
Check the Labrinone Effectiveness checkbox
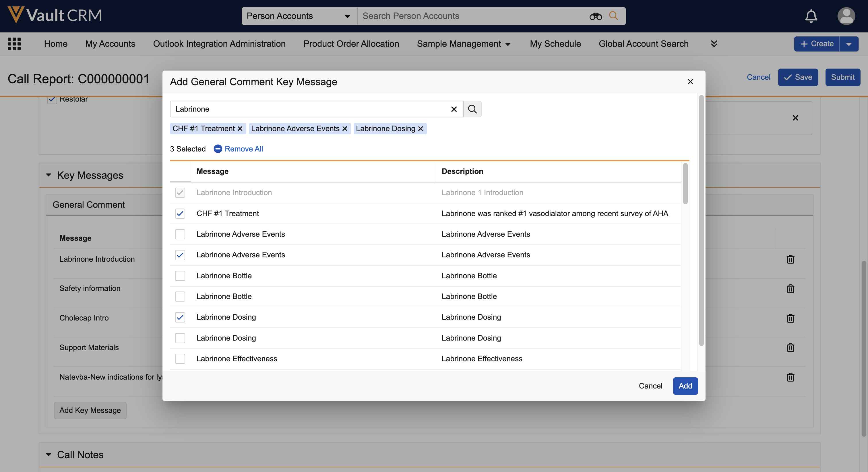click(180, 359)
